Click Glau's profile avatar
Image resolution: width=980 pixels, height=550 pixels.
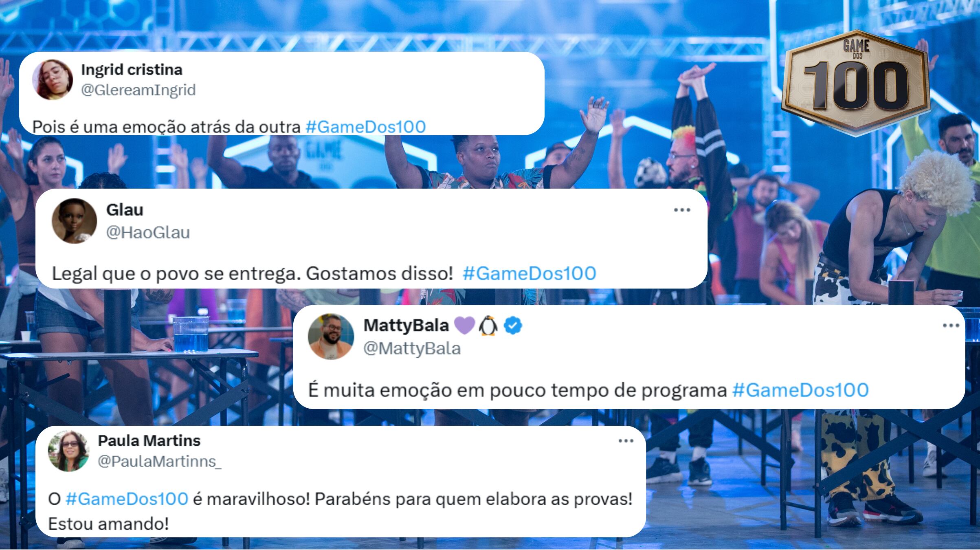coord(75,221)
